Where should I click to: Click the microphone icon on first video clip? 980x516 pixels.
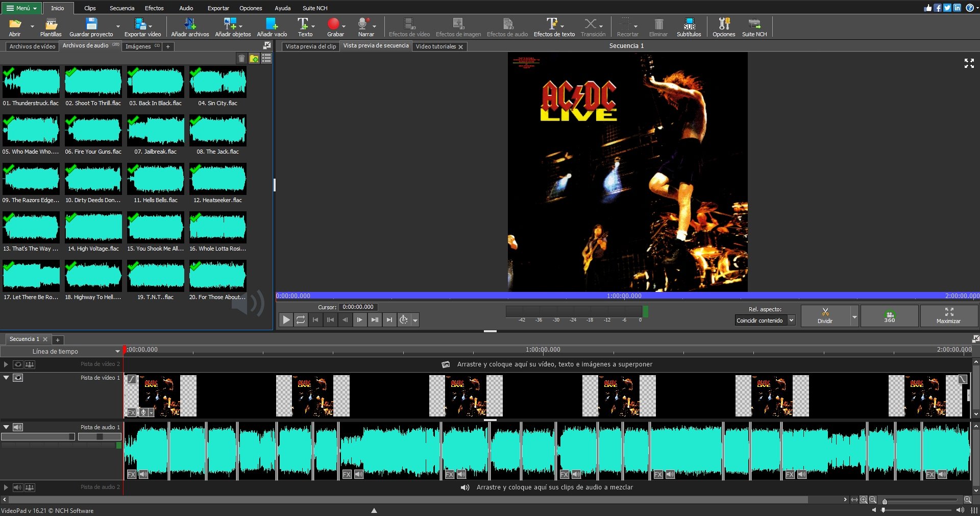(x=143, y=412)
